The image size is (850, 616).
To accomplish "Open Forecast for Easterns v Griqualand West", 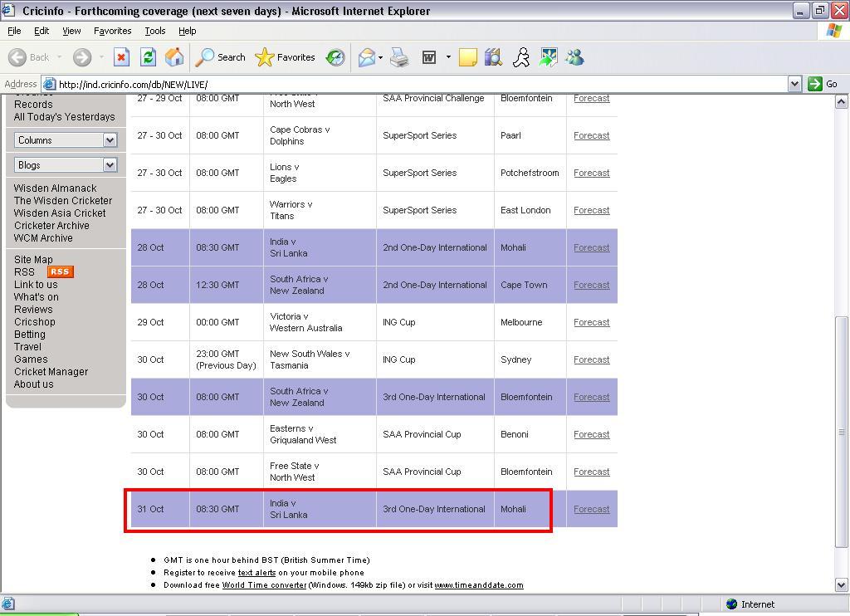I will (591, 434).
